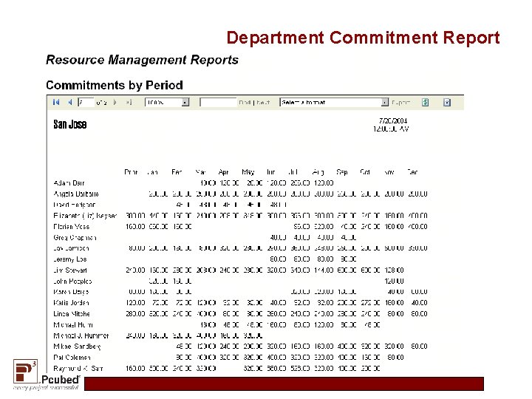Image resolution: width=532 pixels, height=399 pixels.
Task: Click the Greg Chapman row name
Action: click(75, 237)
